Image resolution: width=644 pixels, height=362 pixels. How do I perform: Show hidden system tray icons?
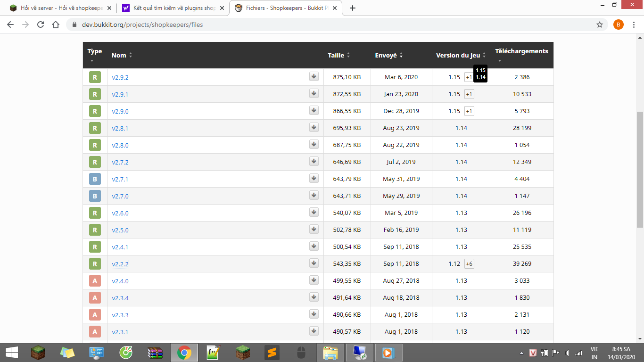[521, 353]
